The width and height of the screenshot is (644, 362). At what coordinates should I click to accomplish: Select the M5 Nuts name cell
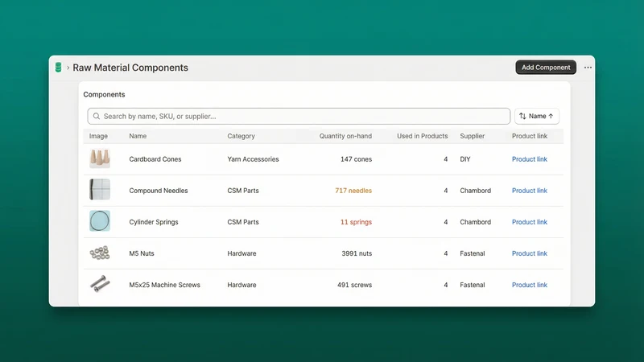point(142,253)
